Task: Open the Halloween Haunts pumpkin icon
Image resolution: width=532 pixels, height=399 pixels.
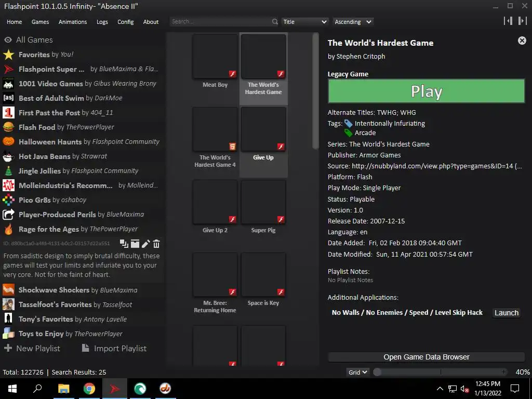Action: pos(8,142)
